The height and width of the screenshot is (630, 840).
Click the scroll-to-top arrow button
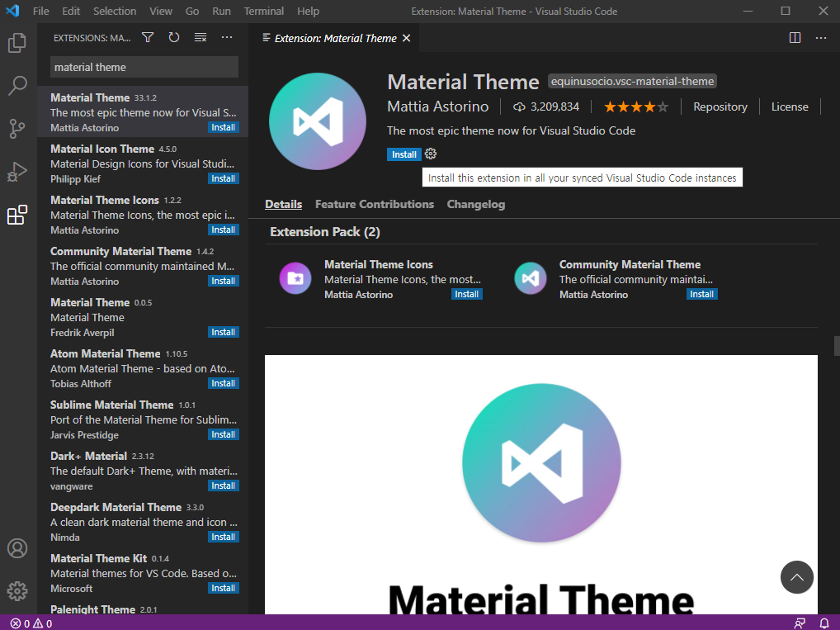796,577
